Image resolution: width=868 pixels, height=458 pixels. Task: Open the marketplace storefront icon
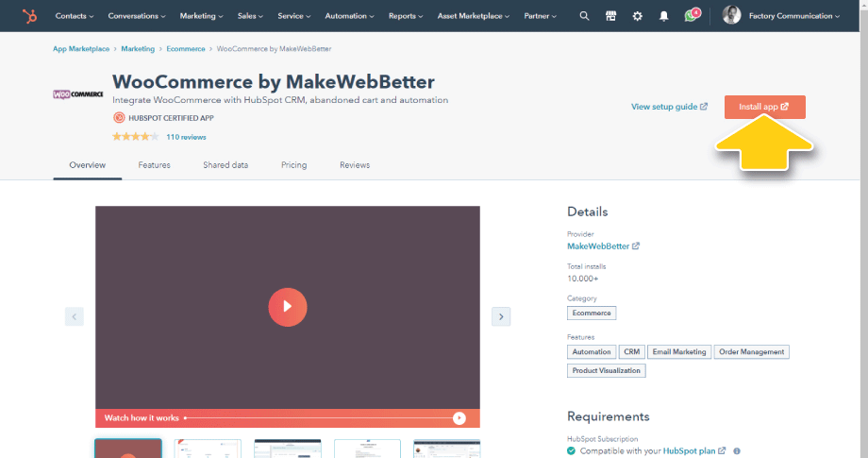610,16
